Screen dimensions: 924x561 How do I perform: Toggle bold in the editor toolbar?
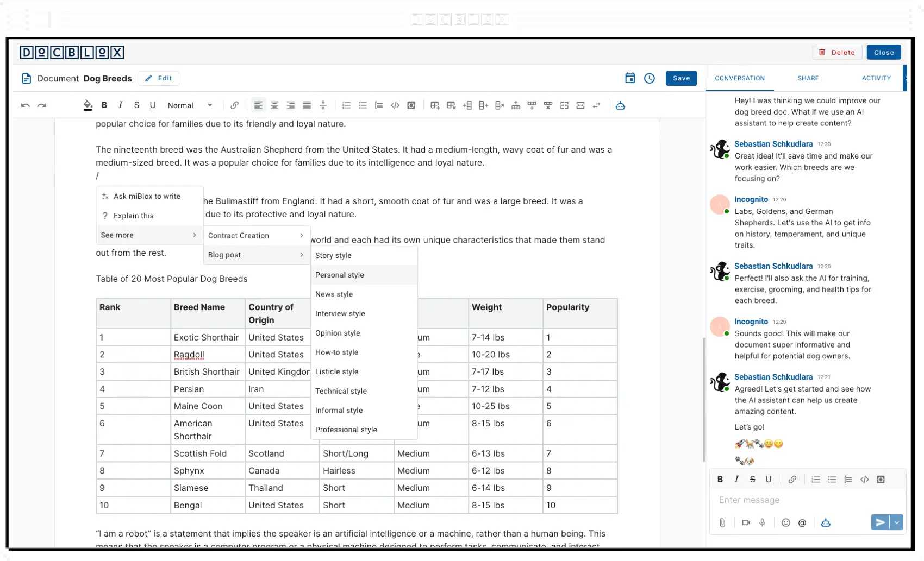tap(104, 105)
